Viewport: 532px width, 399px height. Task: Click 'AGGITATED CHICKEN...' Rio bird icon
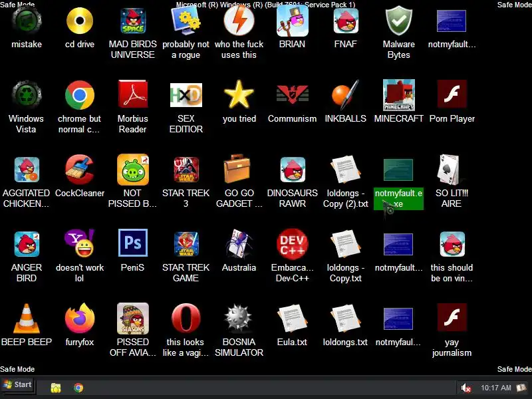(27, 170)
